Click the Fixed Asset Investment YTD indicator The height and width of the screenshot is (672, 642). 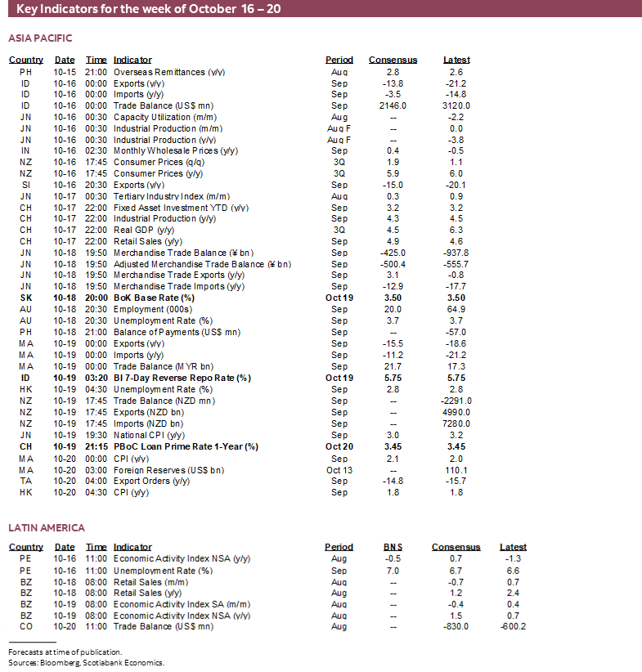pyautogui.click(x=181, y=208)
